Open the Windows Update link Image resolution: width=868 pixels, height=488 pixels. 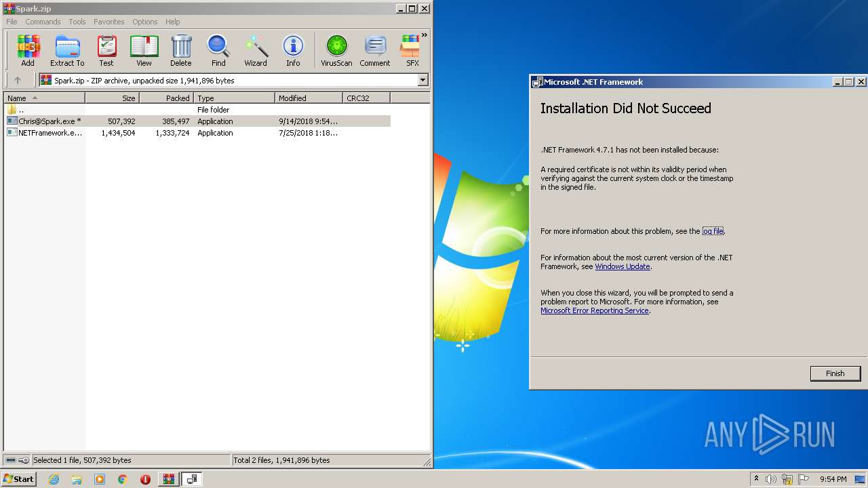623,266
